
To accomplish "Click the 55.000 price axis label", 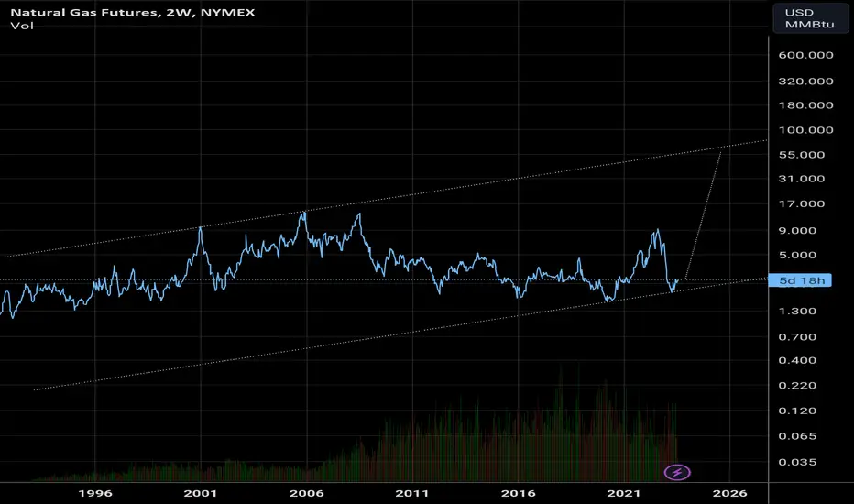I will [x=801, y=155].
